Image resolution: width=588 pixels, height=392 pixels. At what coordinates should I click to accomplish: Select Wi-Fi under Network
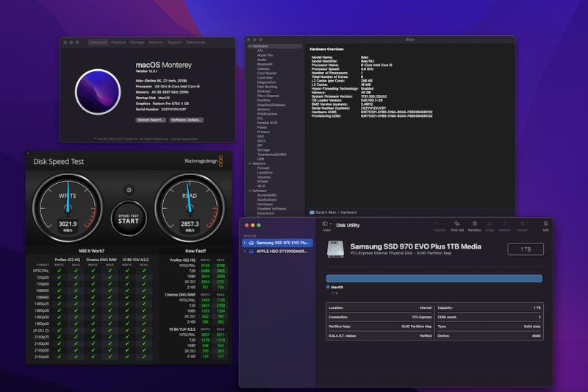pyautogui.click(x=262, y=186)
